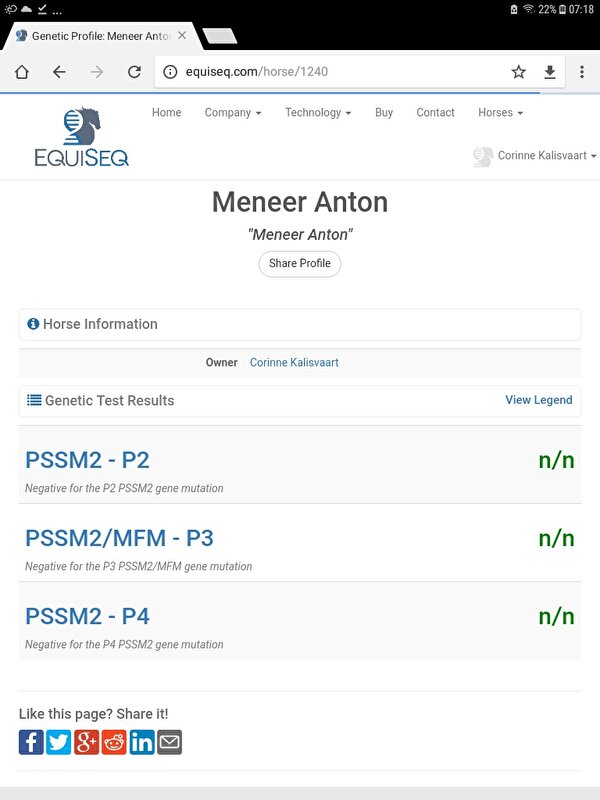
Task: Open the Contact menu item
Action: click(435, 113)
